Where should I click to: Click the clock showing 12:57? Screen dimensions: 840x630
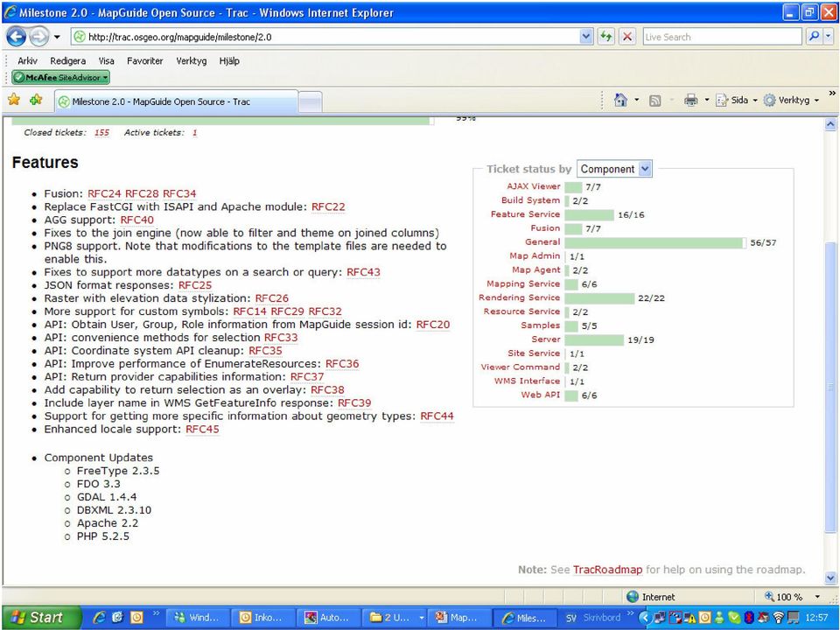(x=816, y=618)
